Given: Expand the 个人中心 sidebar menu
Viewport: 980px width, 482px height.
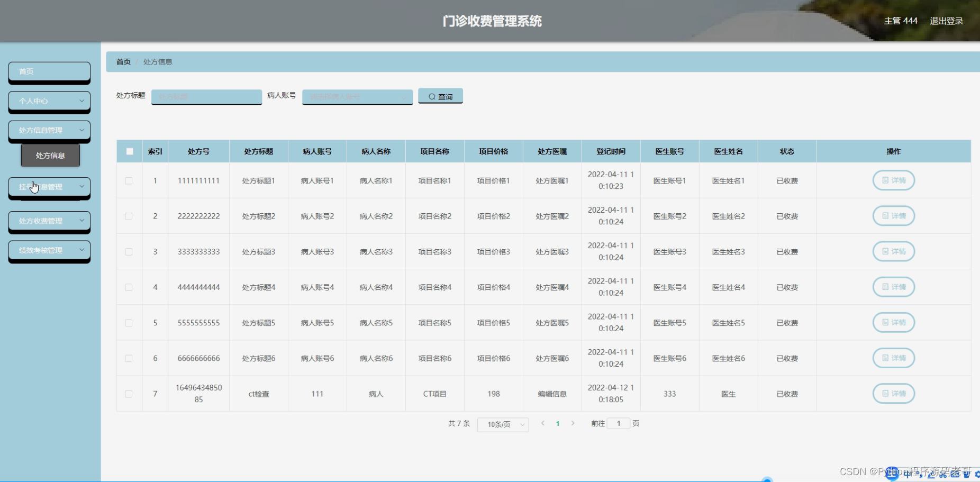Looking at the screenshot, I should click(x=49, y=101).
